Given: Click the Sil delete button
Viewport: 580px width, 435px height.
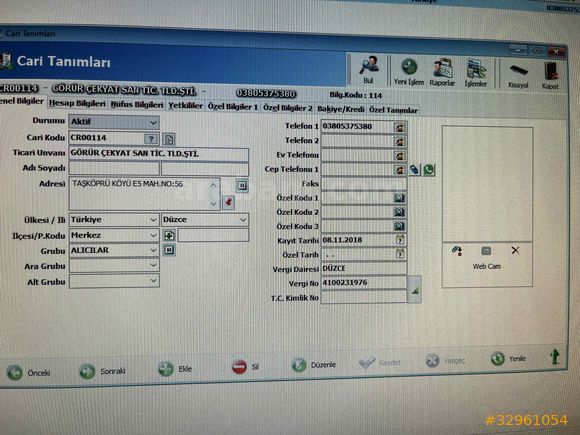Looking at the screenshot, I should click(x=246, y=367).
